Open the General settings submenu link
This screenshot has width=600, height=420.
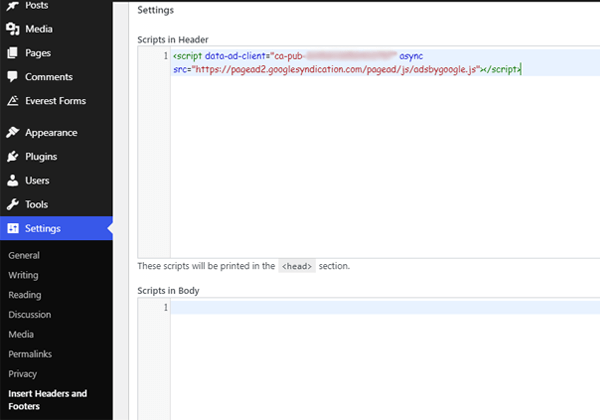point(24,256)
